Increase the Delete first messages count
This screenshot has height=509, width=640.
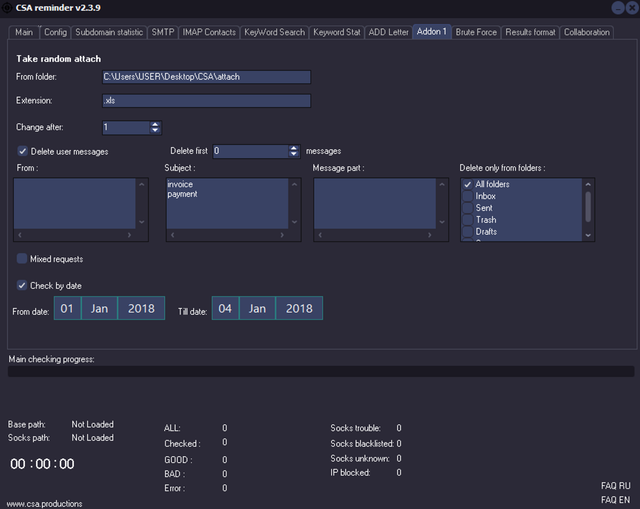point(294,148)
